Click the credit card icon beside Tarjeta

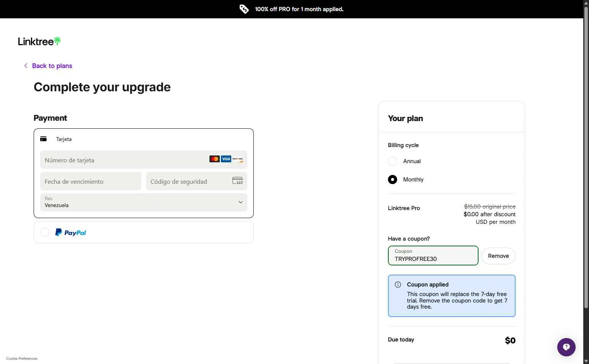(43, 139)
